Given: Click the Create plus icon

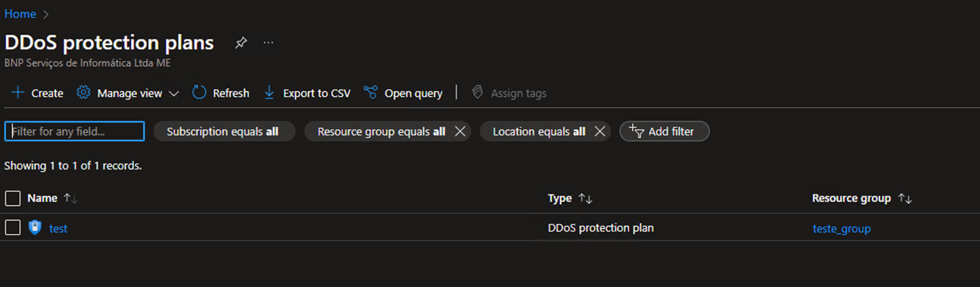Looking at the screenshot, I should [18, 92].
